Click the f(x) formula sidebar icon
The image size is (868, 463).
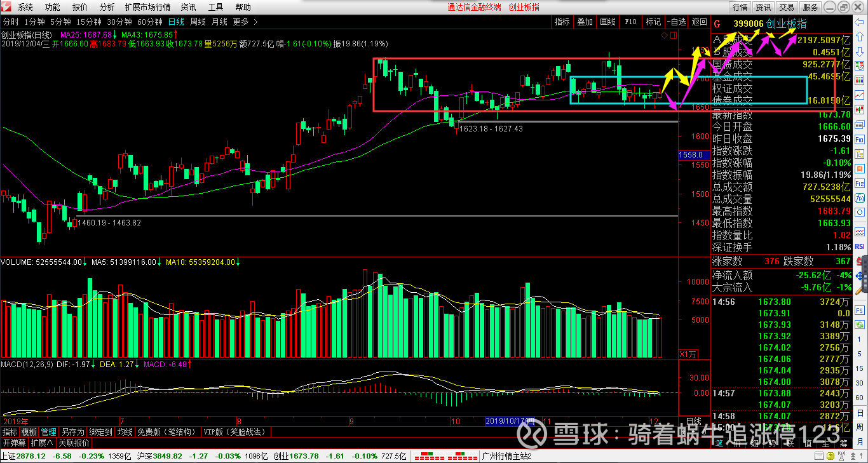(x=860, y=198)
